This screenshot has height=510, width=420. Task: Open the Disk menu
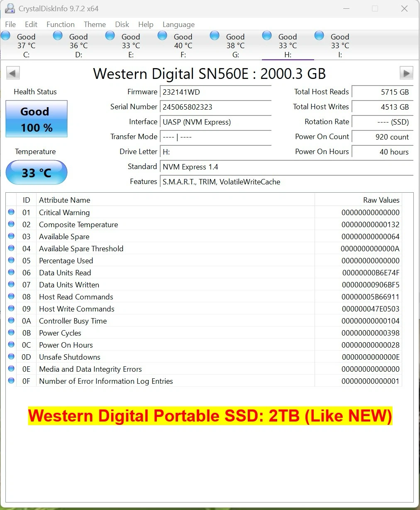click(x=122, y=25)
